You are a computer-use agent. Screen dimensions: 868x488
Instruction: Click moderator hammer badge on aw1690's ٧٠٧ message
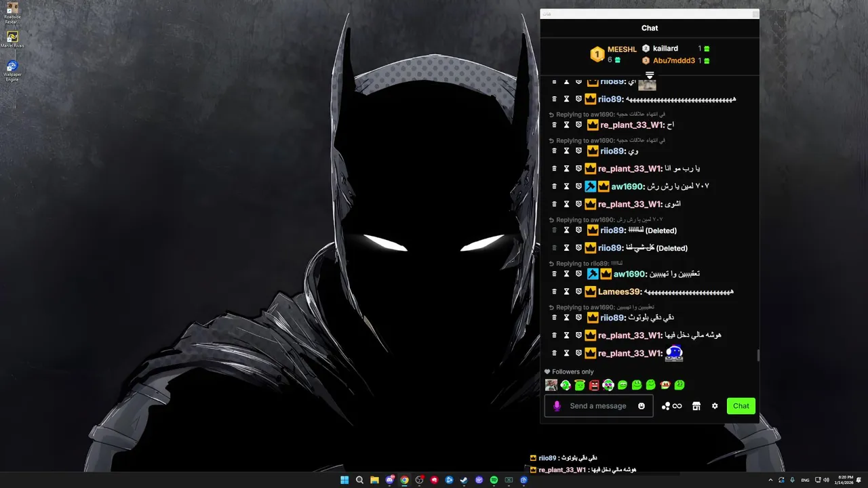[x=590, y=186]
